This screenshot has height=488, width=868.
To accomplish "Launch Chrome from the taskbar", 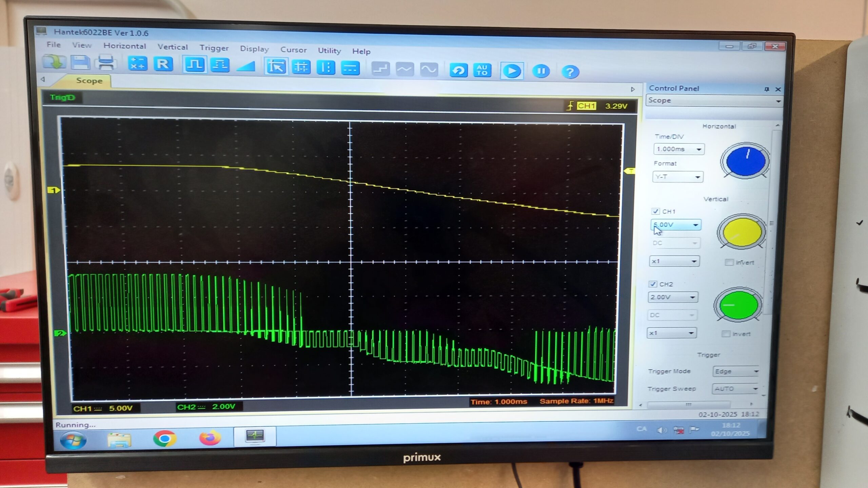I will [x=164, y=439].
